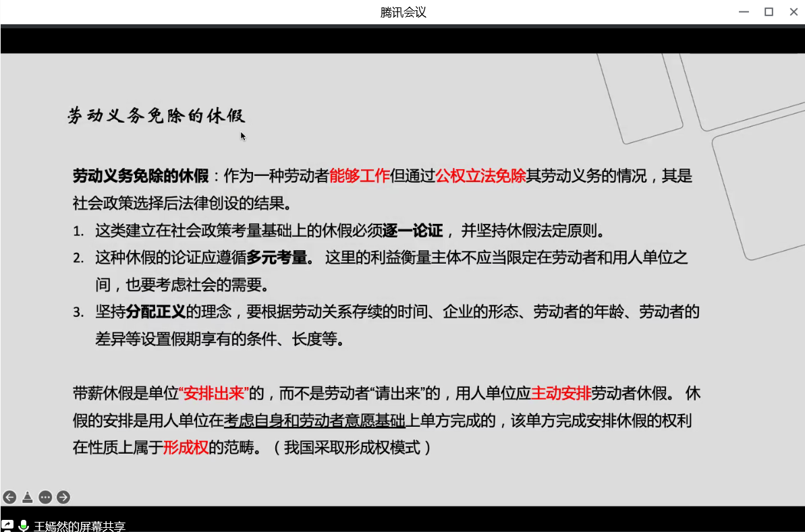This screenshot has height=532, width=805.
Task: Click the screen share indicator icon
Action: (7, 526)
